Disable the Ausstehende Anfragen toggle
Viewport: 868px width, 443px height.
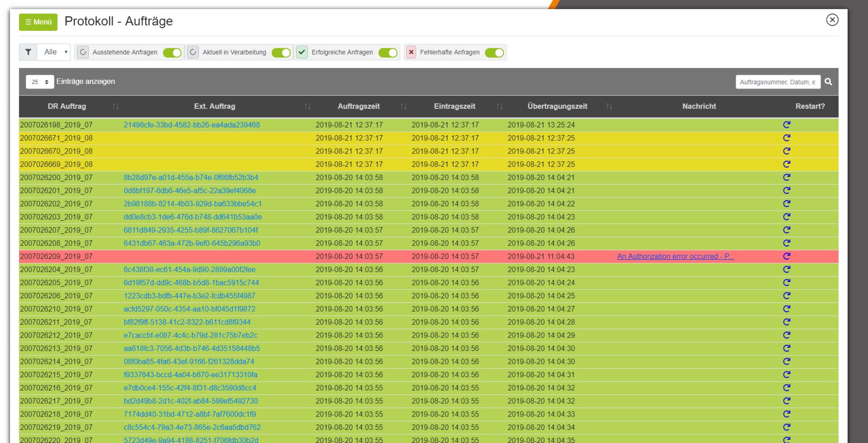tap(172, 53)
